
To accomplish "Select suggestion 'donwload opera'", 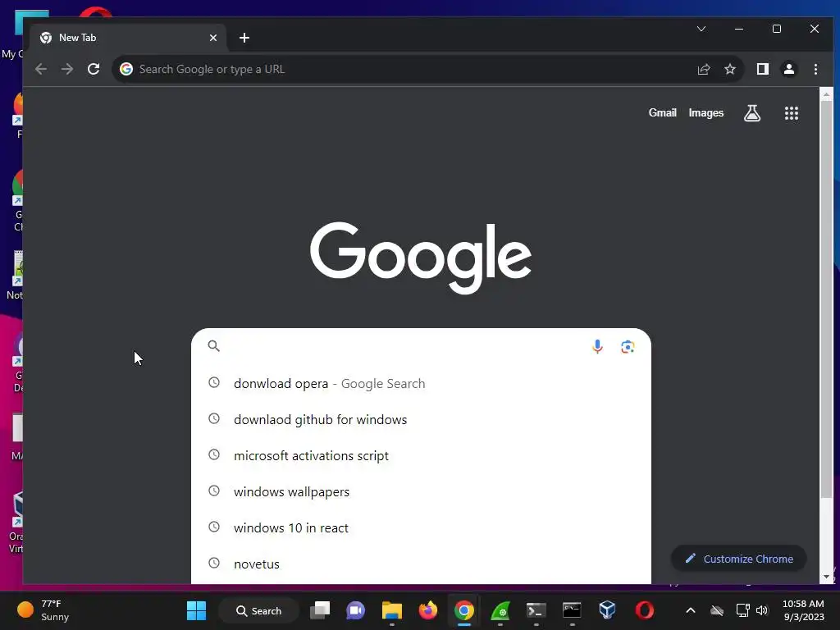I will click(x=421, y=384).
